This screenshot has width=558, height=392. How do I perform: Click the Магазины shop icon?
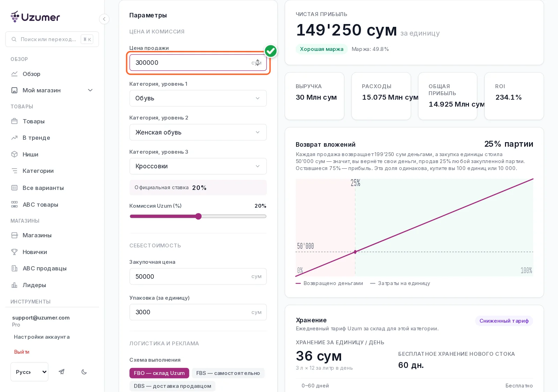coord(14,235)
